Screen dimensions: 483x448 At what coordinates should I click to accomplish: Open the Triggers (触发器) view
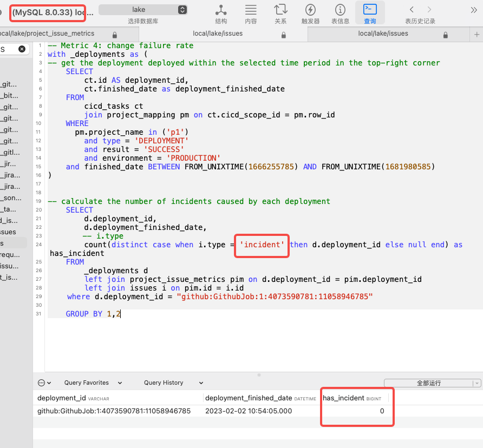pyautogui.click(x=310, y=13)
